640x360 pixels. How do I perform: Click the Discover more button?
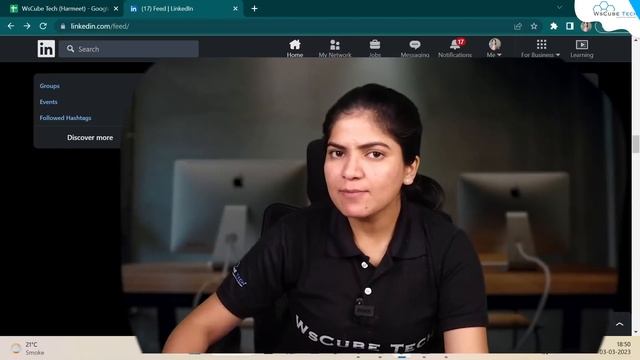coord(90,138)
